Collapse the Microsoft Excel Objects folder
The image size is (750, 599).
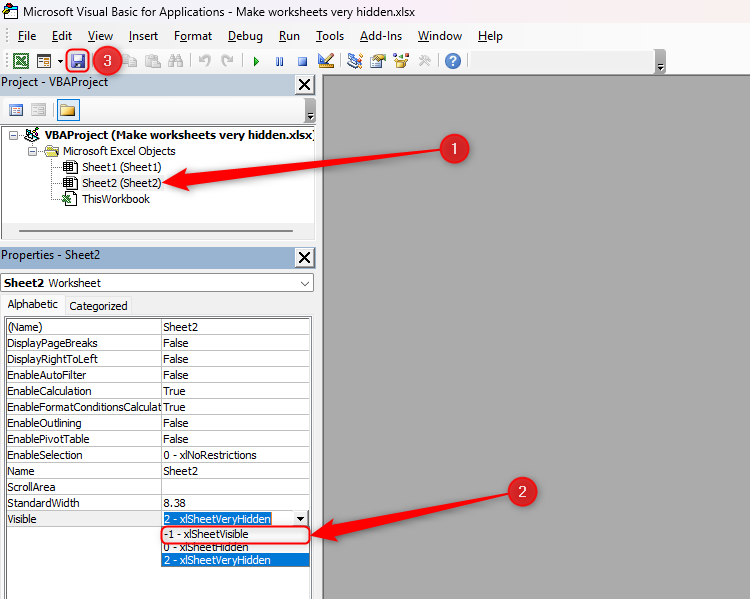pos(32,151)
